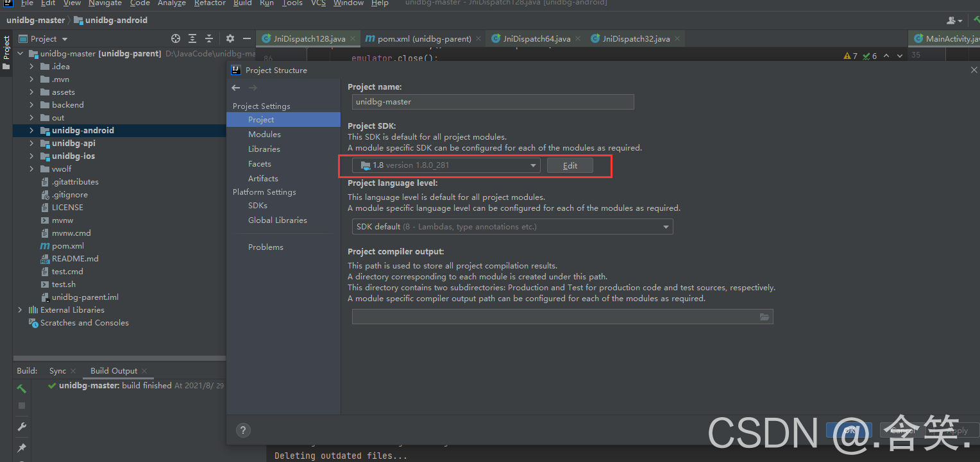The width and height of the screenshot is (980, 462).
Task: Select the Build Output tab
Action: [x=114, y=371]
